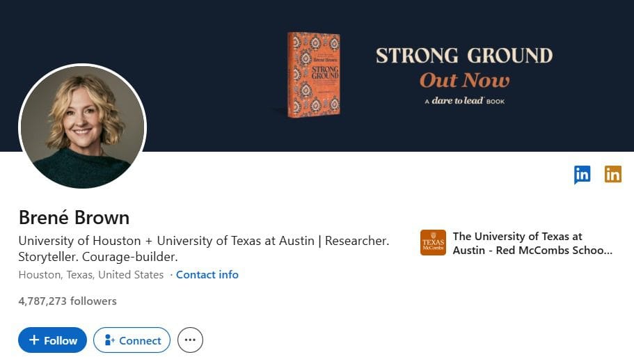Click the 4,787,273 followers count
This screenshot has width=634, height=364.
[68, 301]
